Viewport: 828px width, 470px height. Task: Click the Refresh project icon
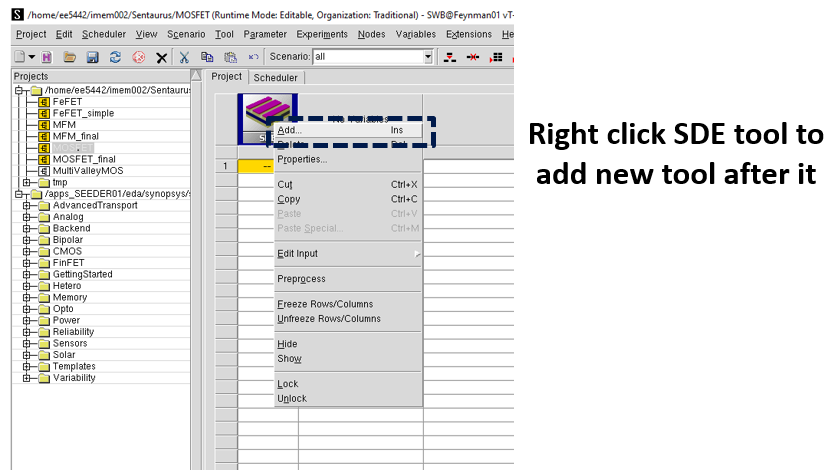(116, 57)
